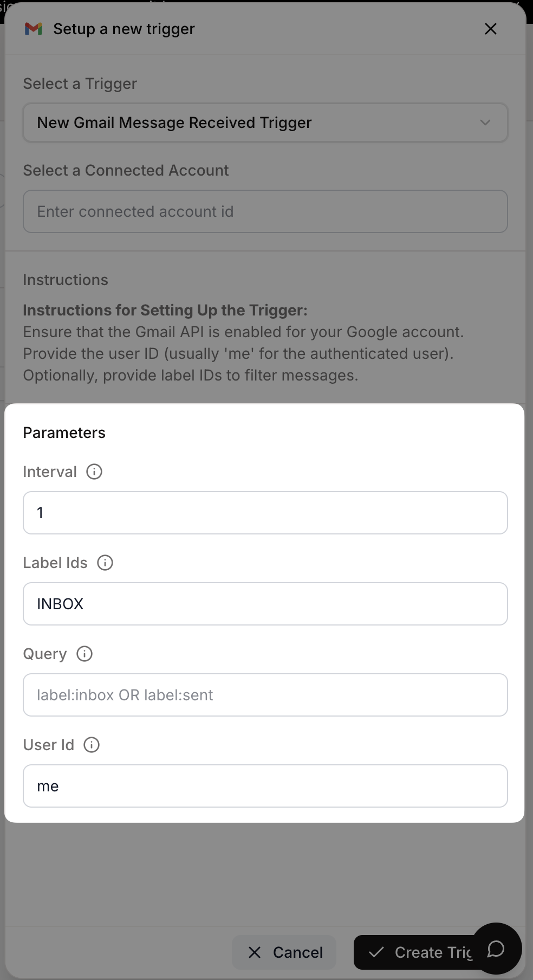Image resolution: width=533 pixels, height=980 pixels.
Task: Click the X icon inside the Cancel button
Action: click(x=255, y=952)
